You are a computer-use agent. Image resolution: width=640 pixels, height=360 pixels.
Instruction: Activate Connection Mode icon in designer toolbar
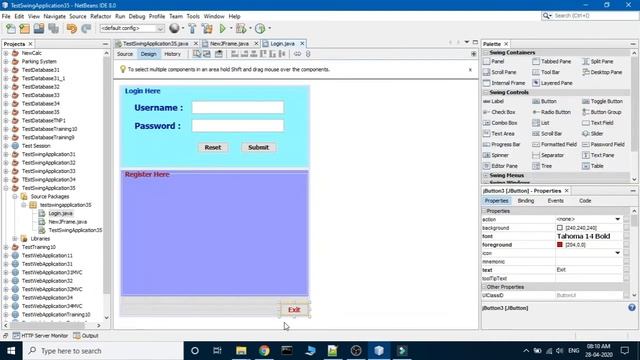pyautogui.click(x=207, y=54)
